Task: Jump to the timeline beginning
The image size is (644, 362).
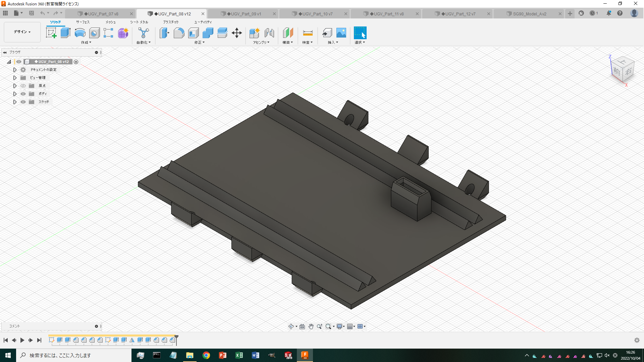Action: (x=6, y=340)
